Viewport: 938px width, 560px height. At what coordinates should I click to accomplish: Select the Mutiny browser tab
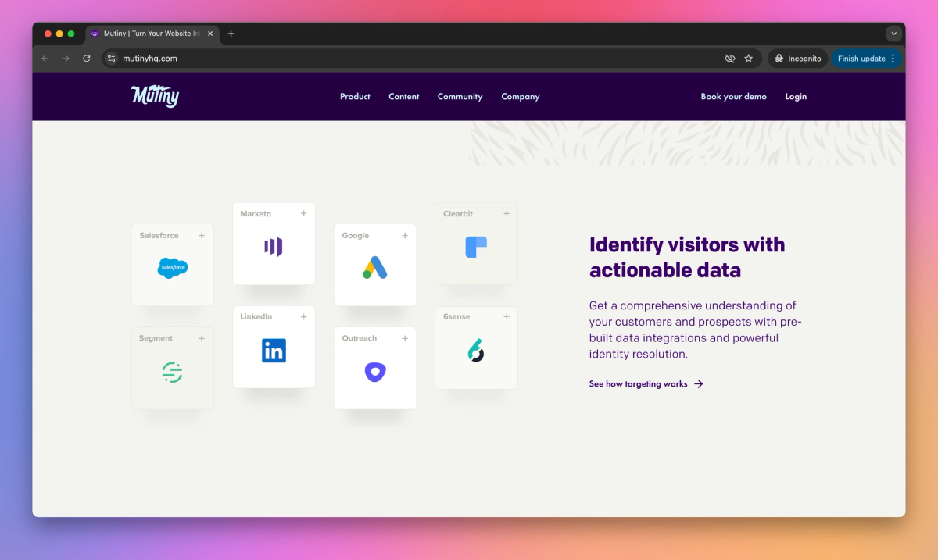click(x=152, y=34)
